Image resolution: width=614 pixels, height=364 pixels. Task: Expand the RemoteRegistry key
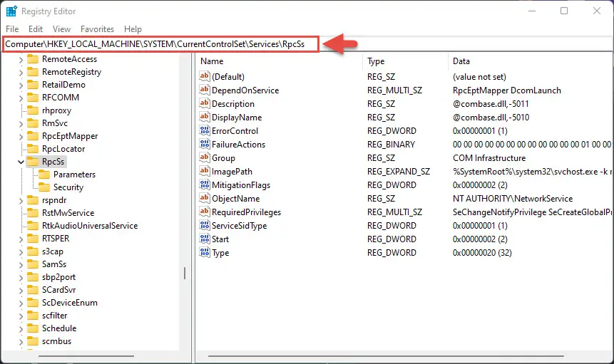click(21, 73)
